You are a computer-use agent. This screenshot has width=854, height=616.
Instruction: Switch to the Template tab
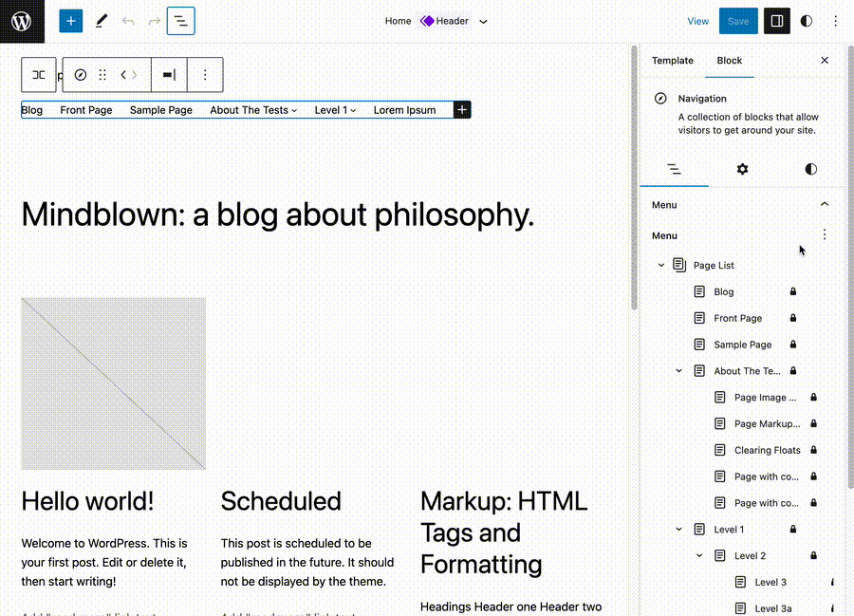673,61
